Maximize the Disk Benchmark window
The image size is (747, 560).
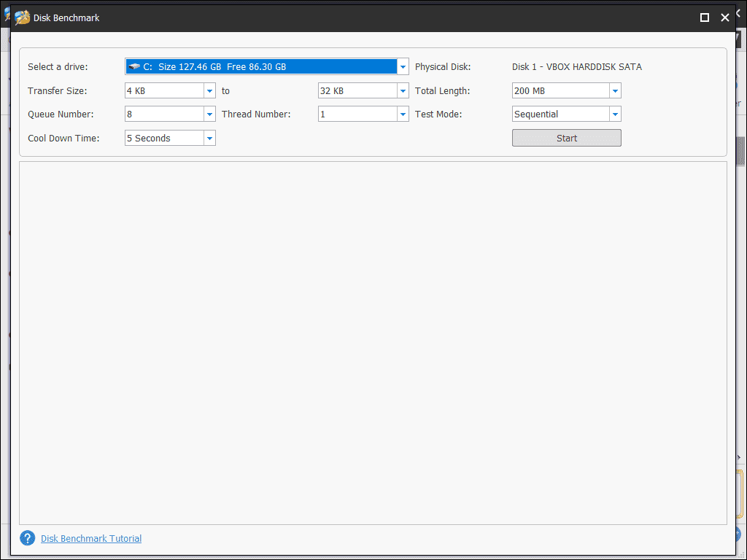pyautogui.click(x=705, y=17)
